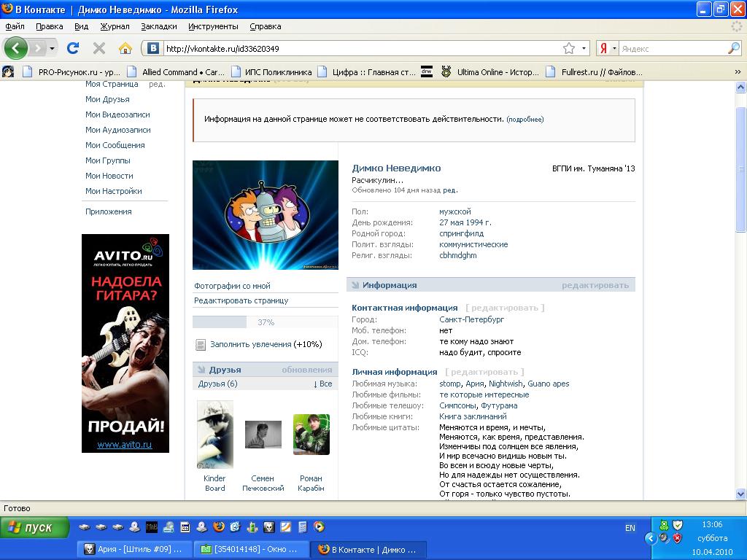Open the Инструменты menu
The width and height of the screenshot is (747, 560).
(x=213, y=26)
